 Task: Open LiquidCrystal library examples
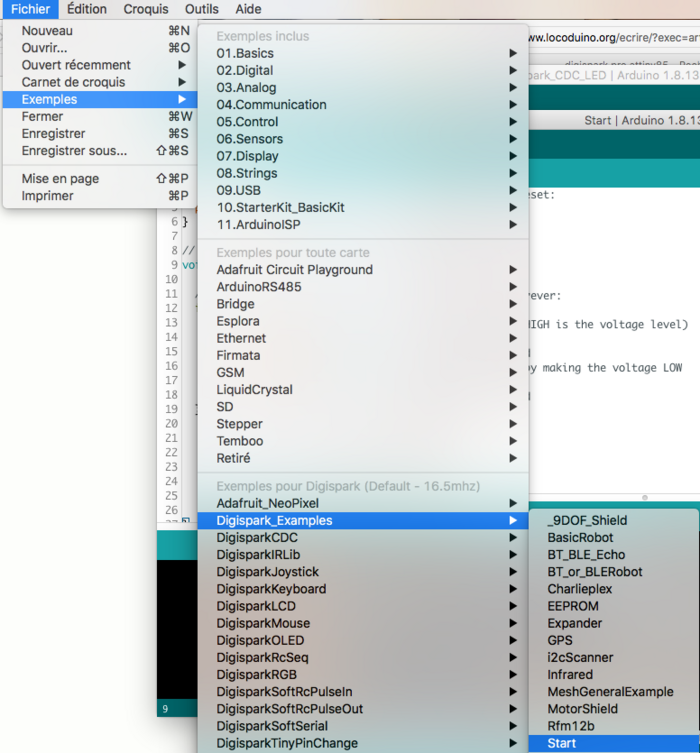click(363, 390)
